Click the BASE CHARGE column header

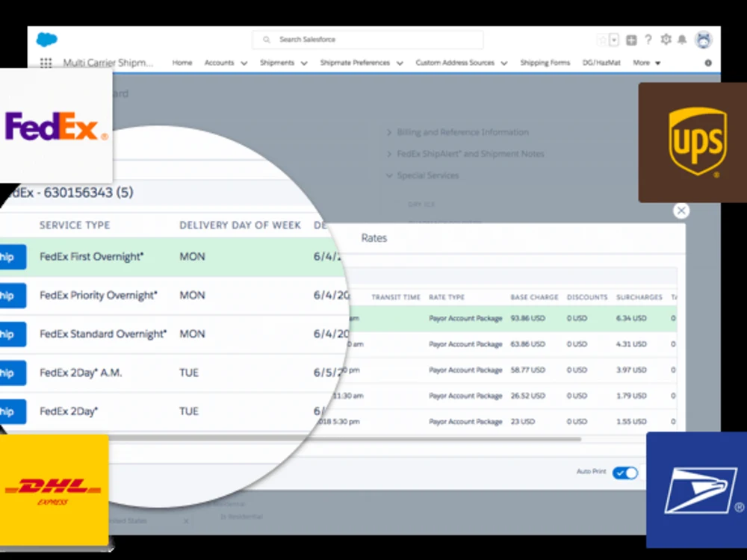tap(534, 297)
